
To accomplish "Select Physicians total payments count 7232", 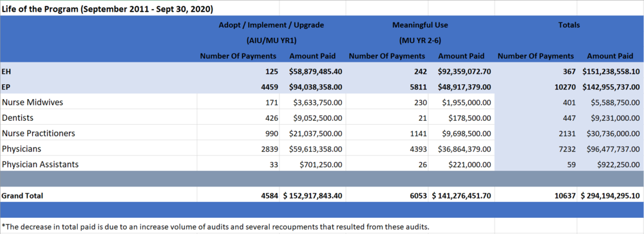I will (567, 150).
